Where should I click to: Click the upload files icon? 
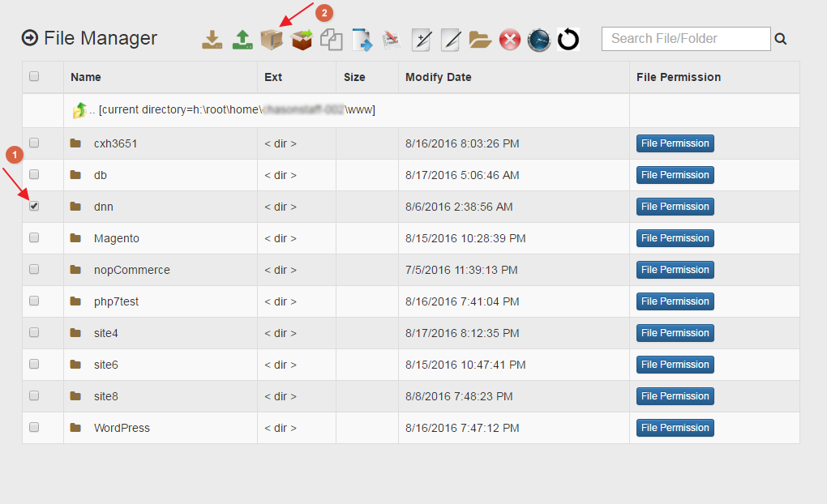coord(242,38)
